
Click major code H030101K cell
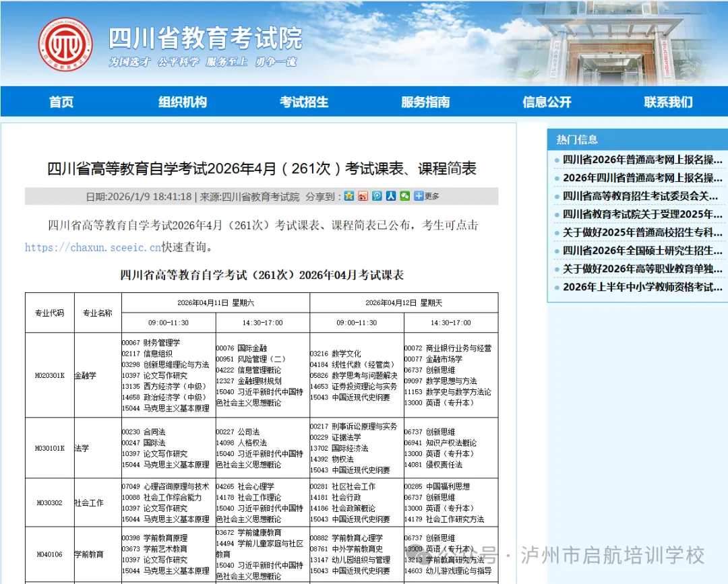pos(50,448)
